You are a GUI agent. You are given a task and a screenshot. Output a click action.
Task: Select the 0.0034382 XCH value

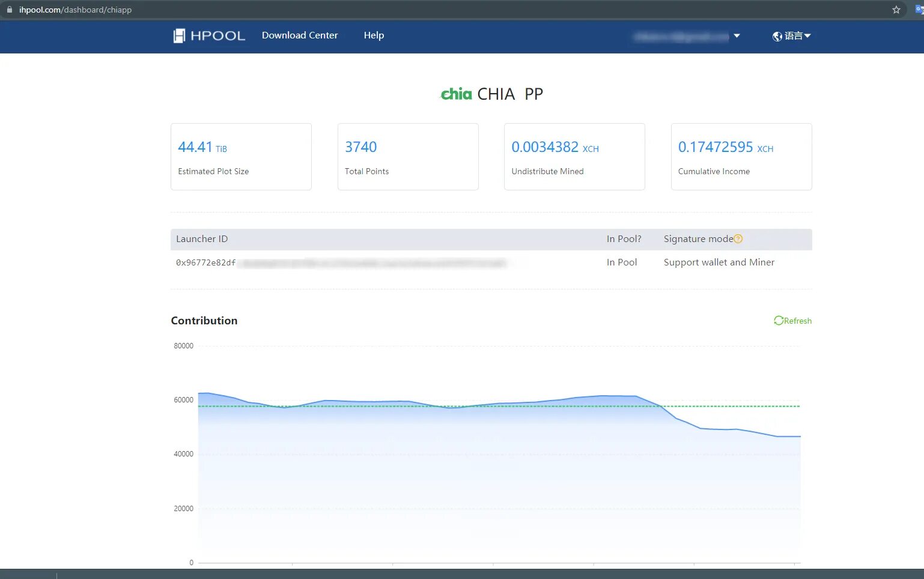click(555, 147)
